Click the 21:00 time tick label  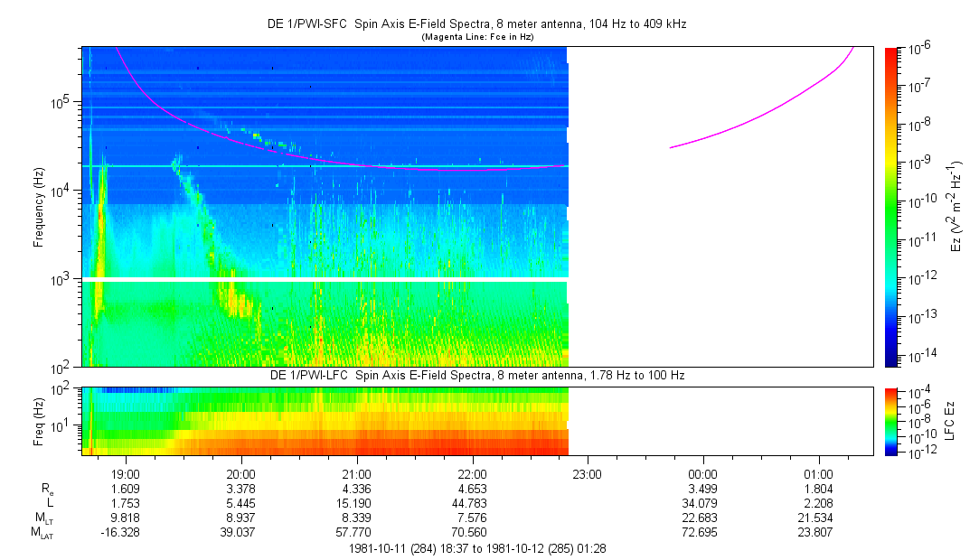coord(356,474)
